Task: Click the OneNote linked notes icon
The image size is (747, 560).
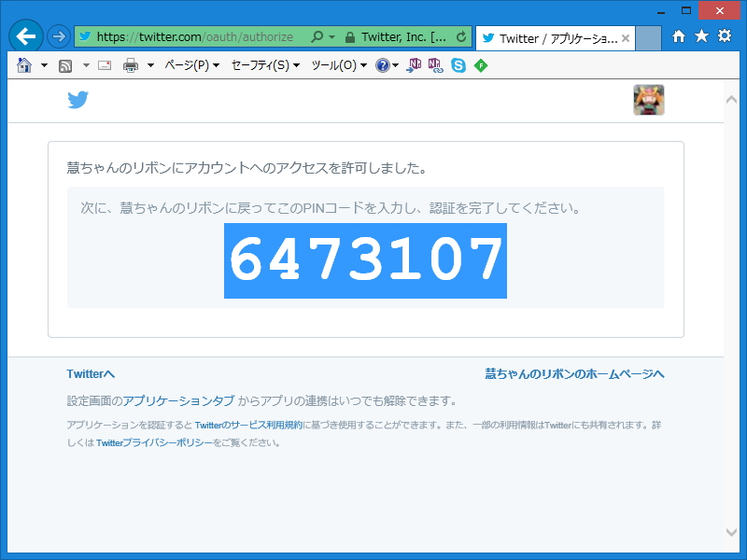Action: 436,65
